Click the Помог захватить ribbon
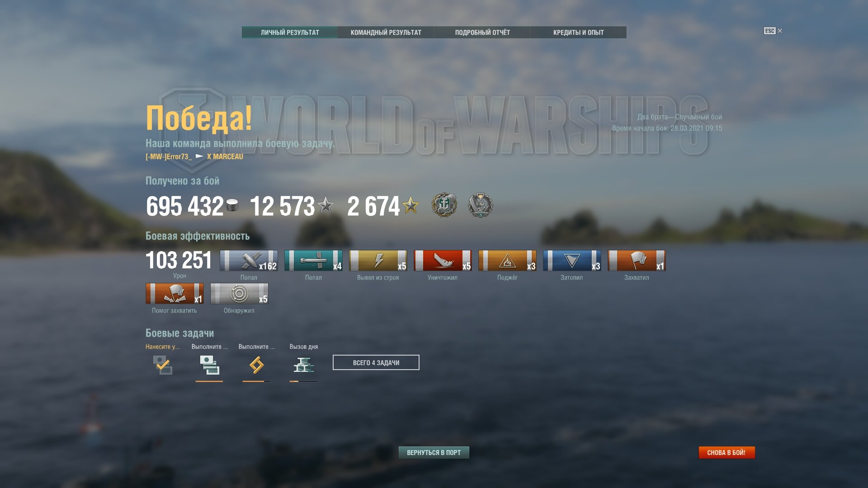Viewport: 868px width, 488px height. click(x=175, y=294)
